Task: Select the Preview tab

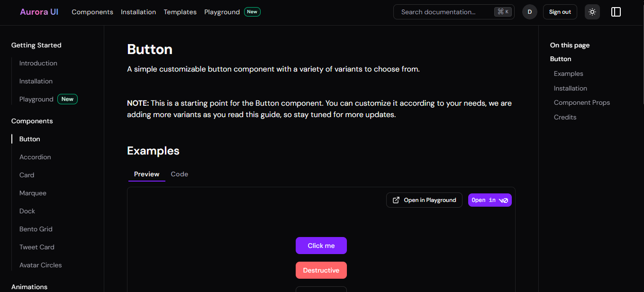Action: click(147, 174)
